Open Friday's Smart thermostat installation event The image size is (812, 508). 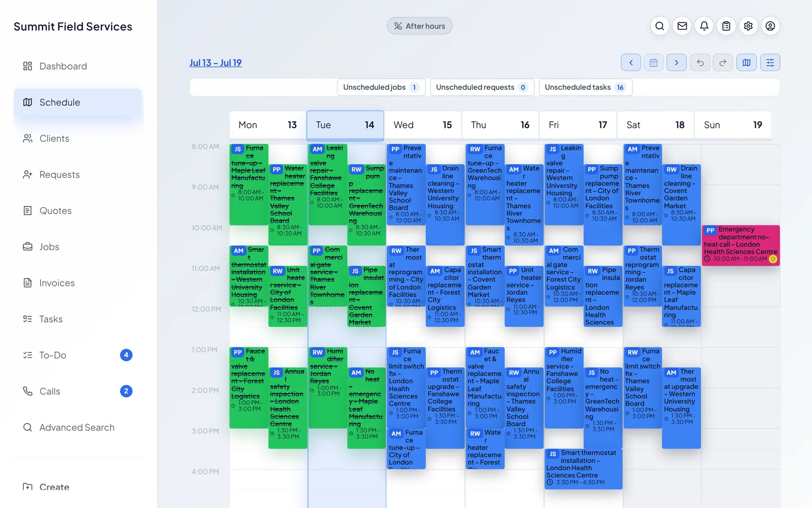(584, 468)
